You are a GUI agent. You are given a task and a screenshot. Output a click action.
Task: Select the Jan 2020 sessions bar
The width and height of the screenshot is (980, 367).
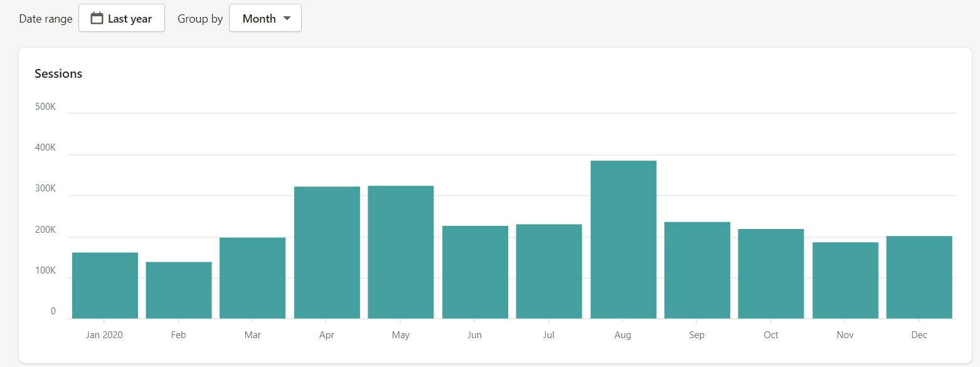pyautogui.click(x=105, y=285)
